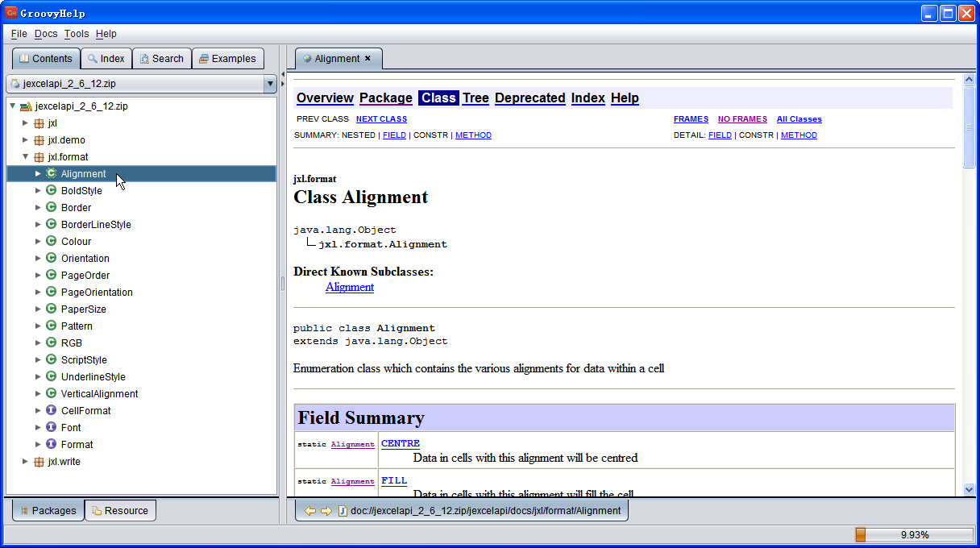980x548 pixels.
Task: Follow the NEXT CLASS link
Action: click(381, 119)
